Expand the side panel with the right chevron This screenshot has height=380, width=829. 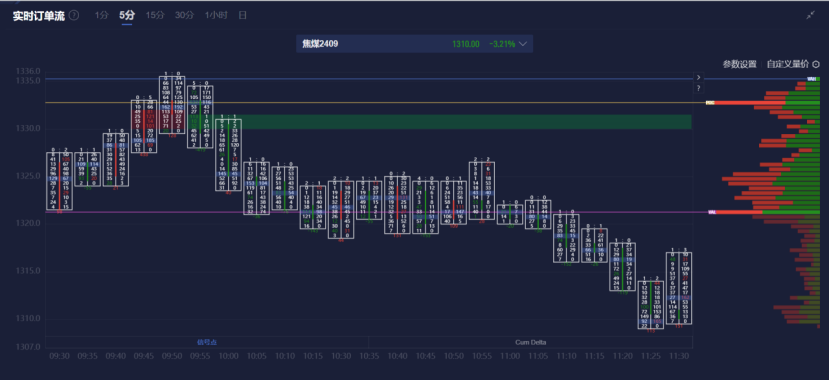tap(698, 77)
